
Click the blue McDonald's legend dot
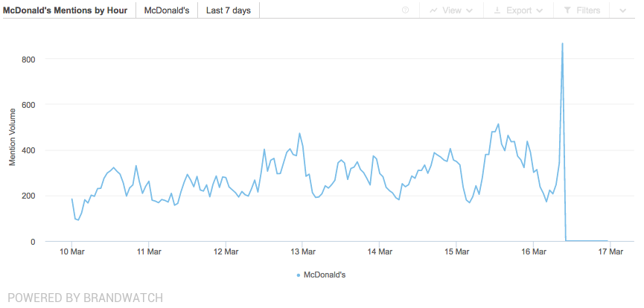point(299,275)
